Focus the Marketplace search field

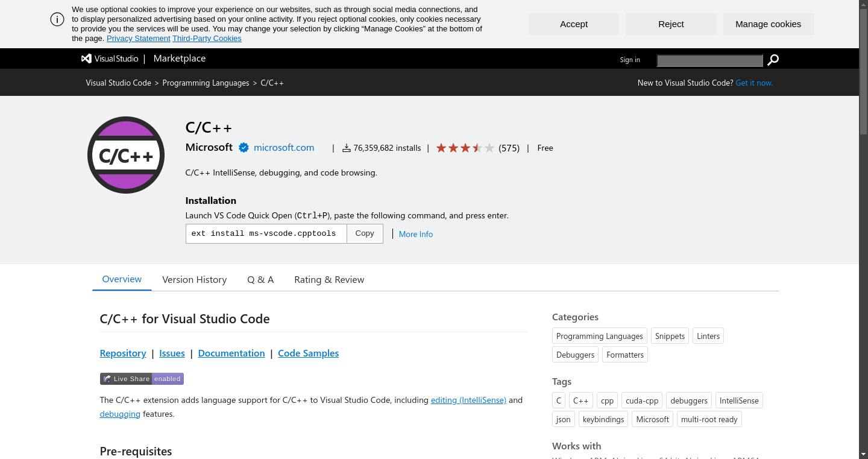click(x=710, y=60)
